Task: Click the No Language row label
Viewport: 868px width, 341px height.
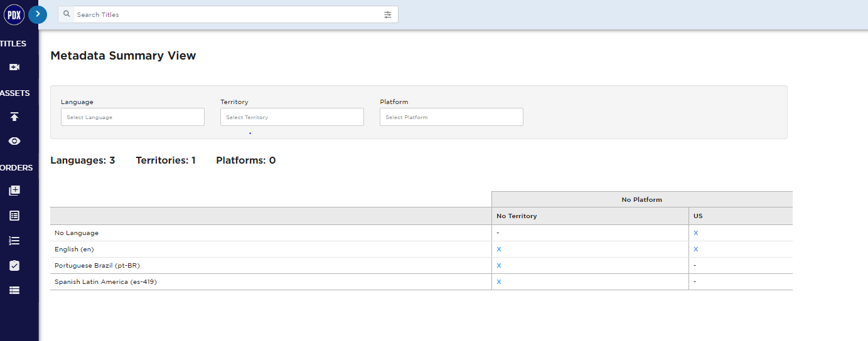Action: 77,233
